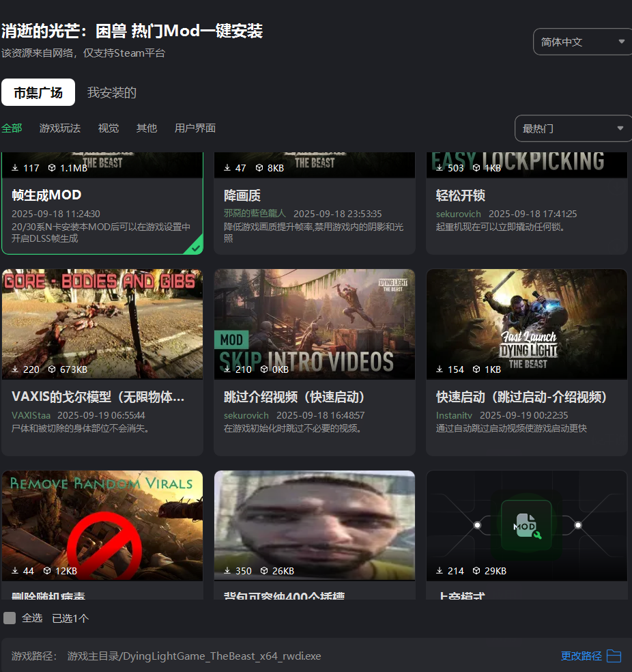
Task: Click the description 尸体和被切除的身体部位不会消失。
Action: (80, 428)
